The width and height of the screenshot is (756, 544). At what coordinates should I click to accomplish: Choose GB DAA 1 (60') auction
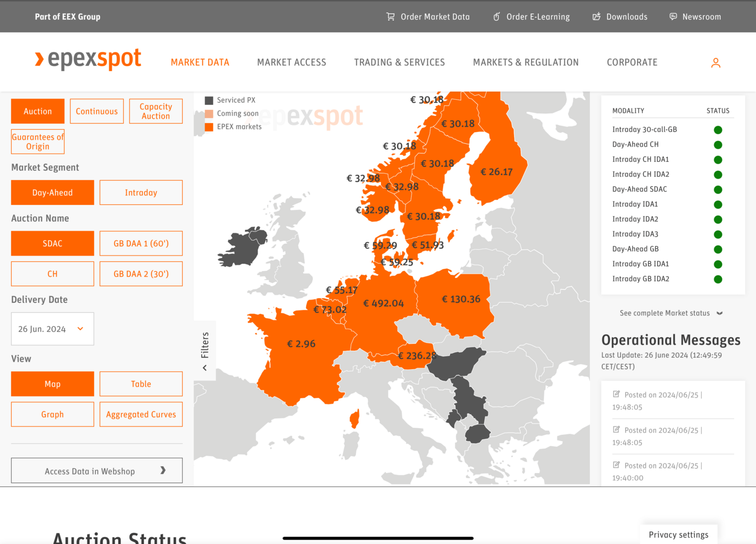(x=141, y=244)
